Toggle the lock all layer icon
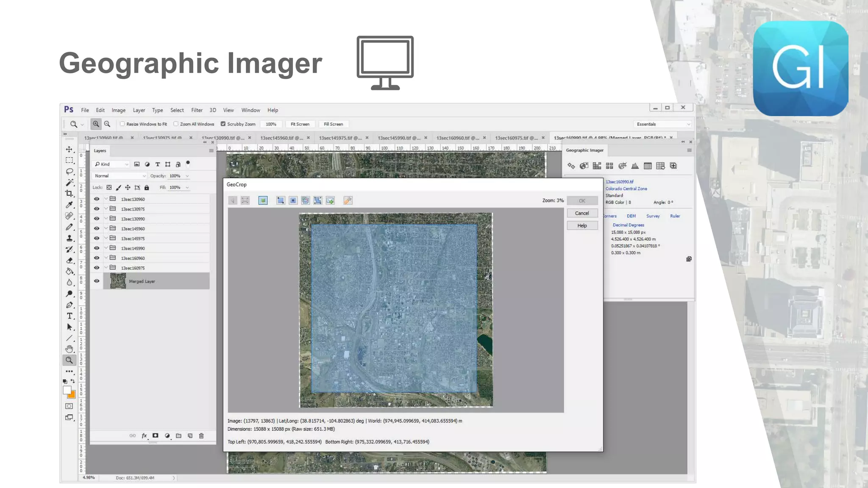The width and height of the screenshot is (868, 488). pos(147,187)
